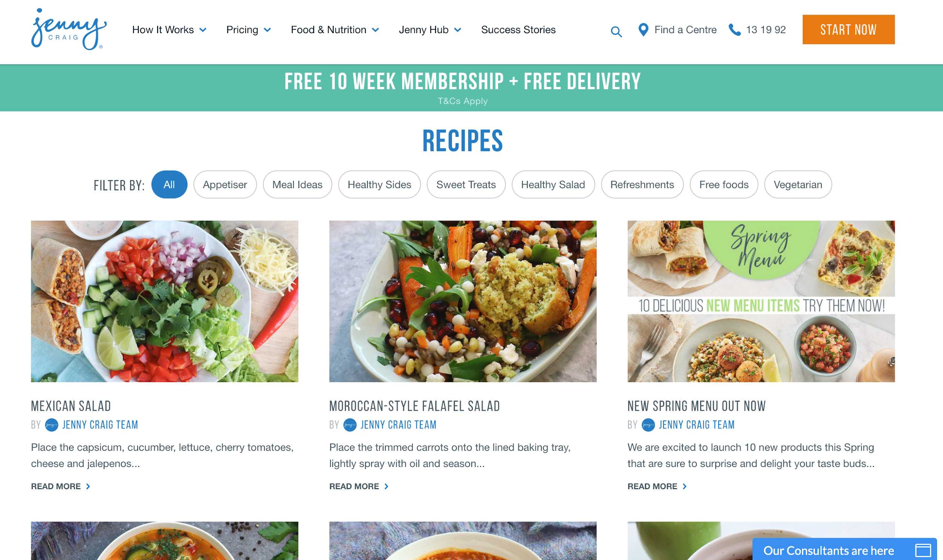This screenshot has width=943, height=560.
Task: Open the Success Stories page
Action: (518, 29)
